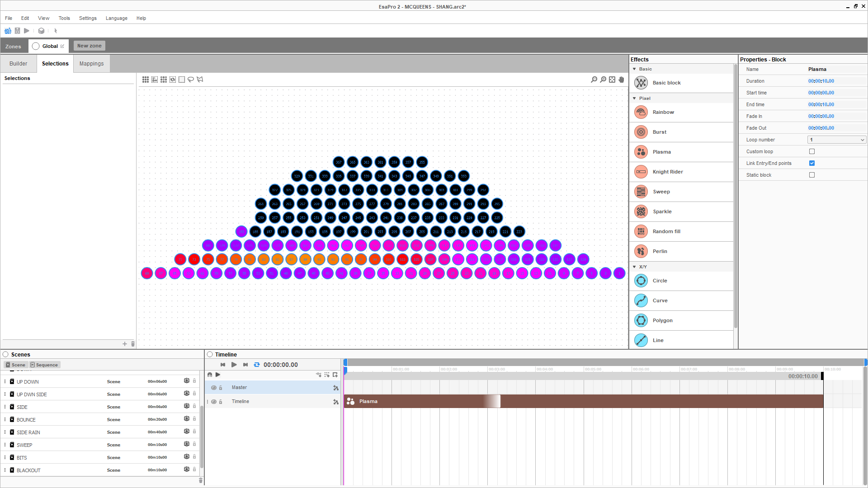Choose the Knight Rider effect
This screenshot has width=868, height=488.
tap(681, 172)
